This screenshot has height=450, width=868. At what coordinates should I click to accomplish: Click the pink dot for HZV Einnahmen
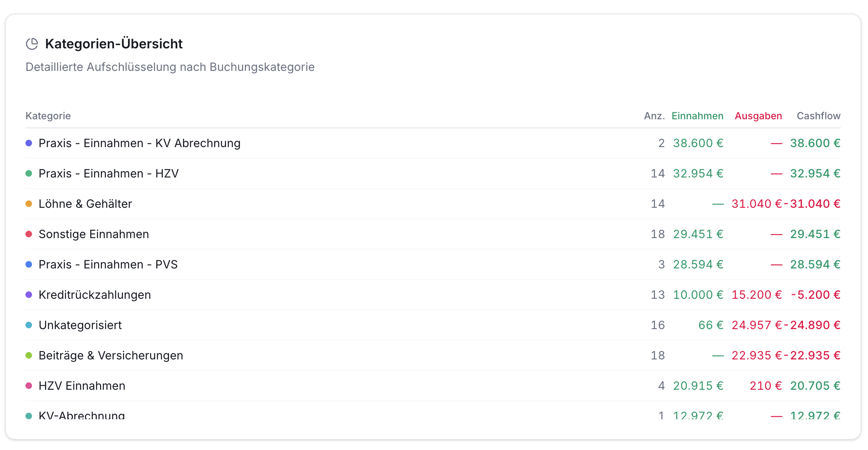click(29, 386)
